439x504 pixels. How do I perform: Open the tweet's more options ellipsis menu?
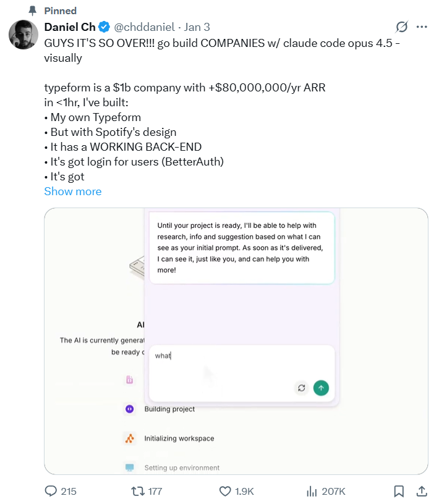(422, 27)
